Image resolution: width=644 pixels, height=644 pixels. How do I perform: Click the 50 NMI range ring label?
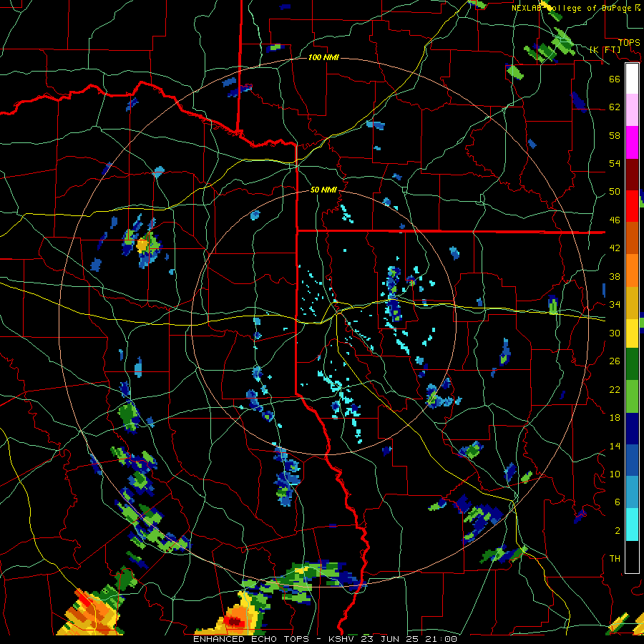(323, 190)
